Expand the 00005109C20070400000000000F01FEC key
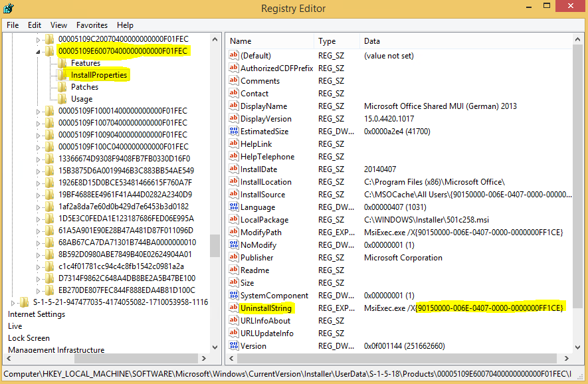This screenshot has height=384, width=588. (38, 39)
